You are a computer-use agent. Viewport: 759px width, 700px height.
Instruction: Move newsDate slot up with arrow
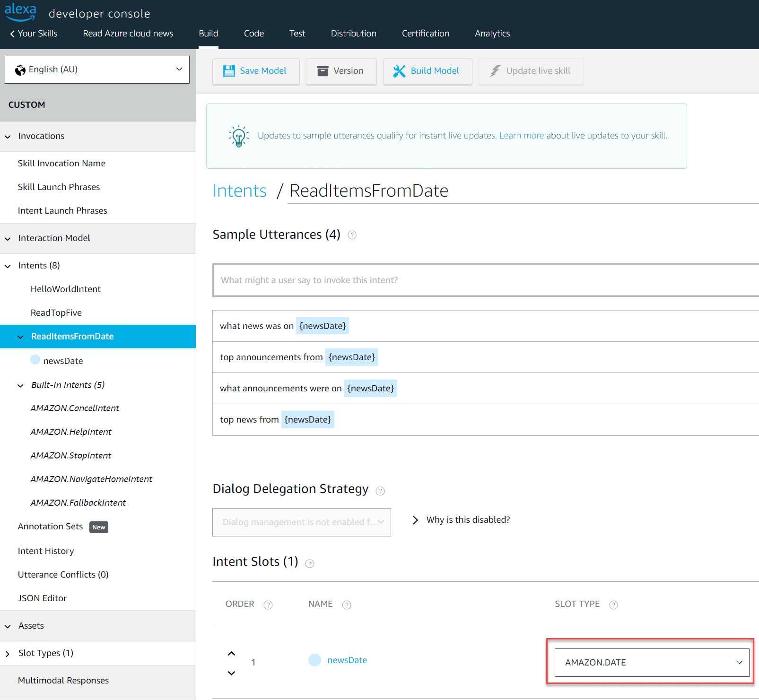[x=231, y=654]
